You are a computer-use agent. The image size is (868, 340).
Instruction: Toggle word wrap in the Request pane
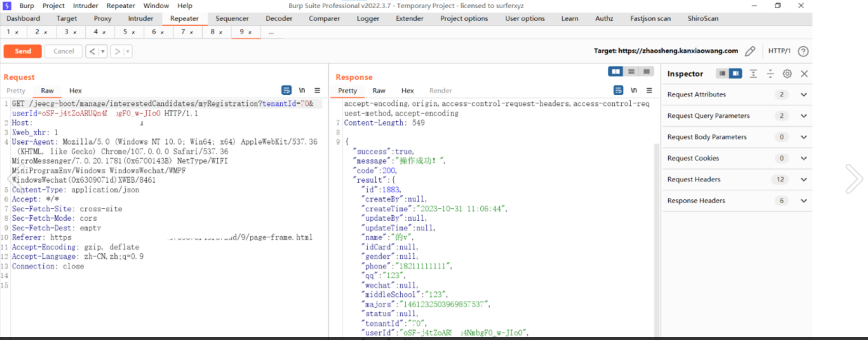pyautogui.click(x=286, y=91)
